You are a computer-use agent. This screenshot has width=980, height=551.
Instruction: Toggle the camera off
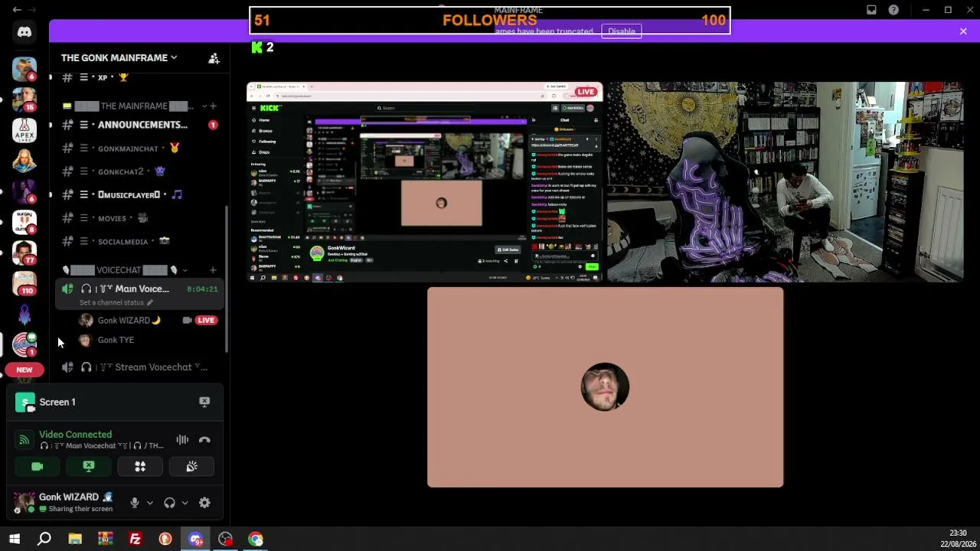(x=38, y=467)
